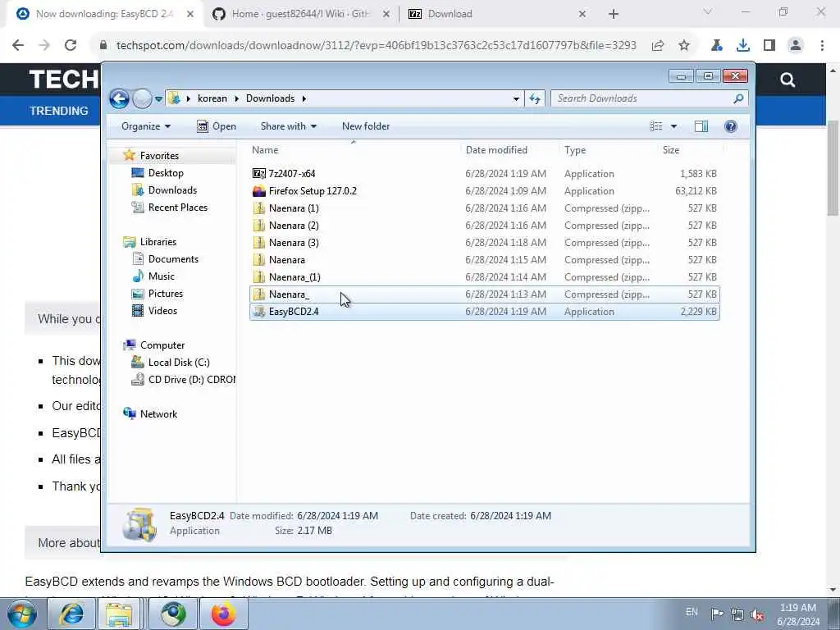Switch to the GitHub Wiki browser tab

300,14
